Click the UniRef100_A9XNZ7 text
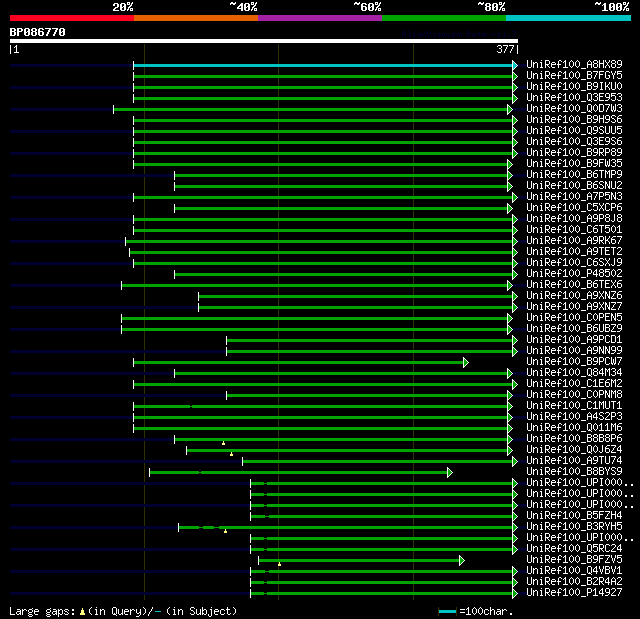 pyautogui.click(x=574, y=307)
